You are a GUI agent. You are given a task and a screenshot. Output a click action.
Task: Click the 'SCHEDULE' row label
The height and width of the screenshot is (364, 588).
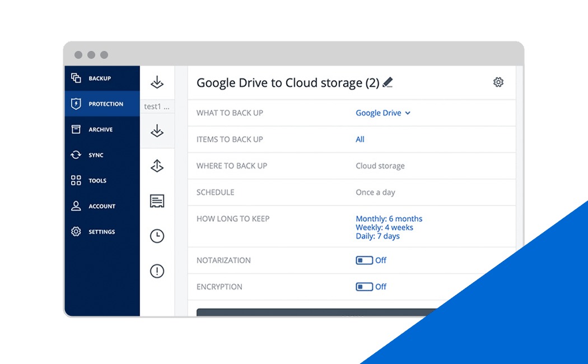(215, 192)
